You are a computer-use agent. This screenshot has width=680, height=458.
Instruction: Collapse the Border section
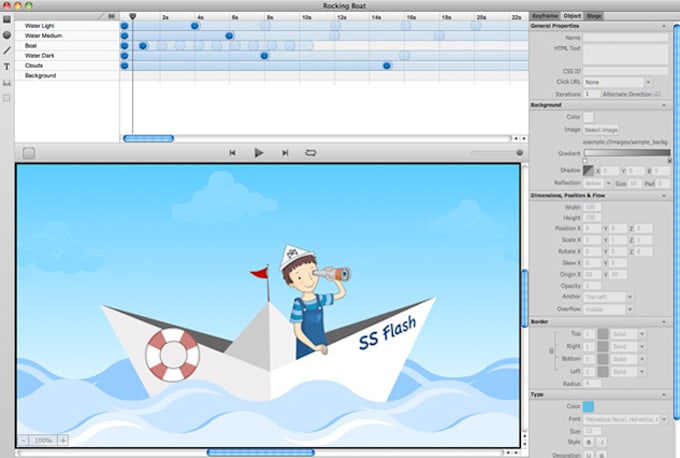click(664, 321)
